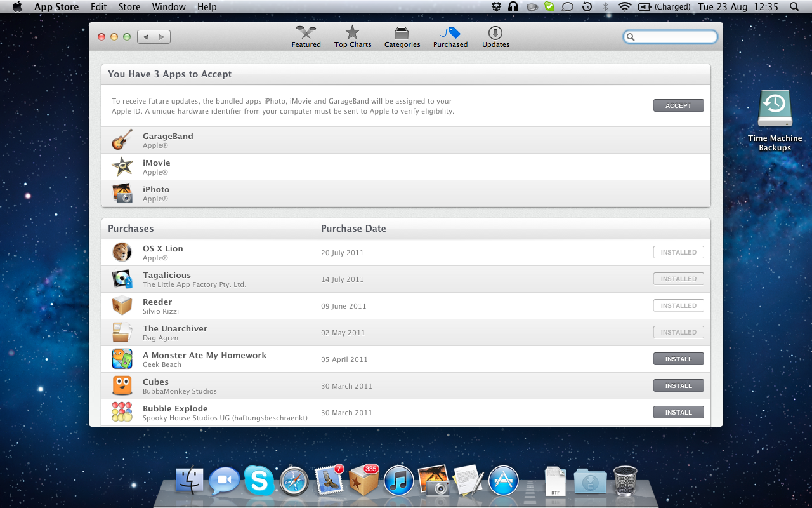Select Time Machine Backups desktop drive
This screenshot has width=812, height=508.
[775, 121]
